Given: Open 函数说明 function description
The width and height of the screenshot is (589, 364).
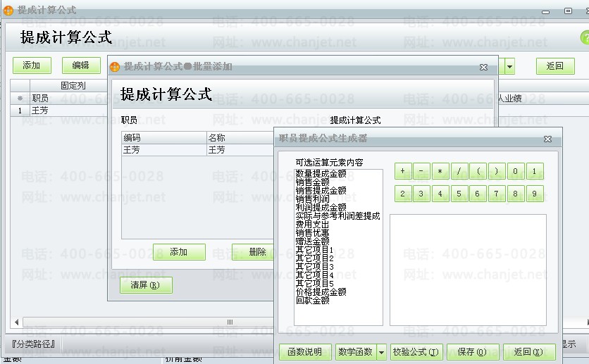Looking at the screenshot, I should point(304,352).
